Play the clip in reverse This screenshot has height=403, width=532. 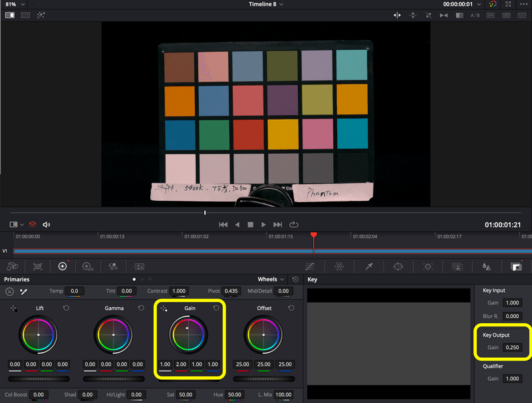click(x=237, y=225)
